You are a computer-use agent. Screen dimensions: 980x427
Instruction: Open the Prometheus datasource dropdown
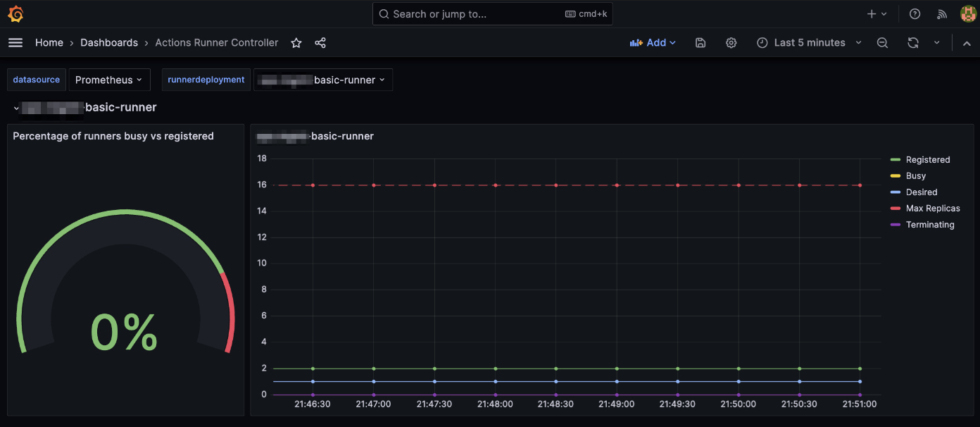coord(109,80)
